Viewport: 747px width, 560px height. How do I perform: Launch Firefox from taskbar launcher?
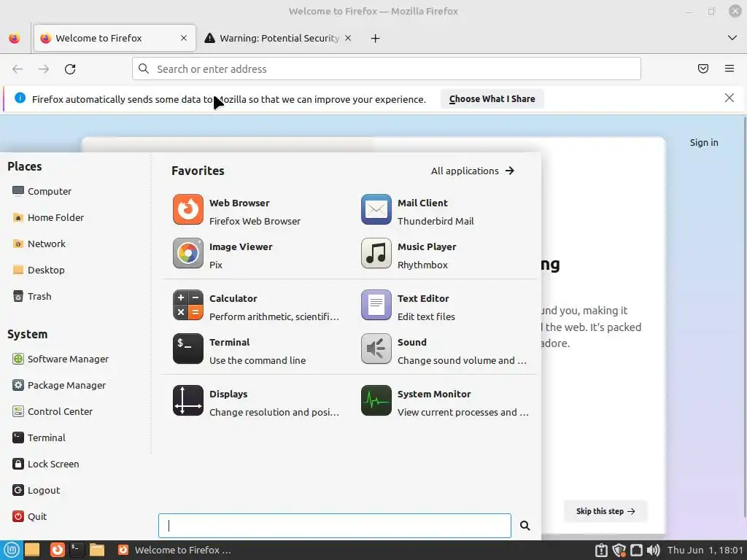[57, 550]
